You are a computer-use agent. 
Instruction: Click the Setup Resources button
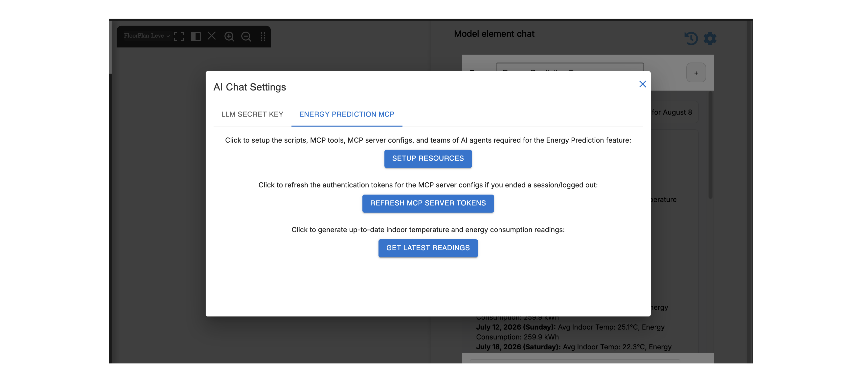click(x=428, y=158)
